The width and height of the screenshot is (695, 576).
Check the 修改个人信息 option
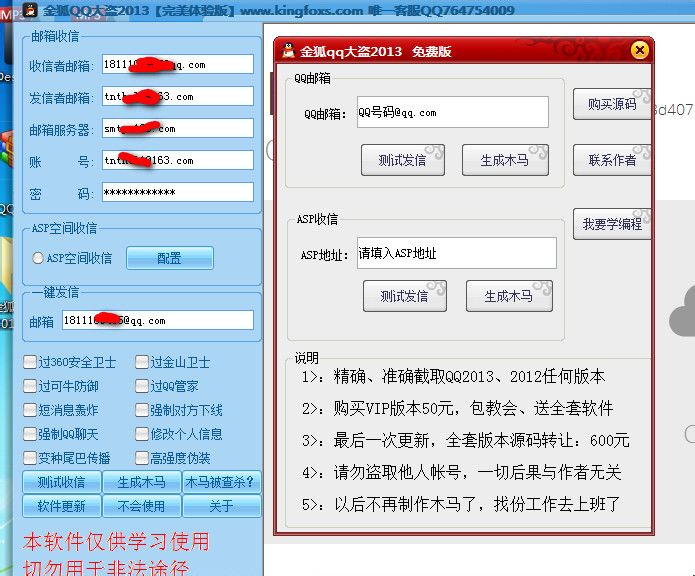pyautogui.click(x=142, y=434)
